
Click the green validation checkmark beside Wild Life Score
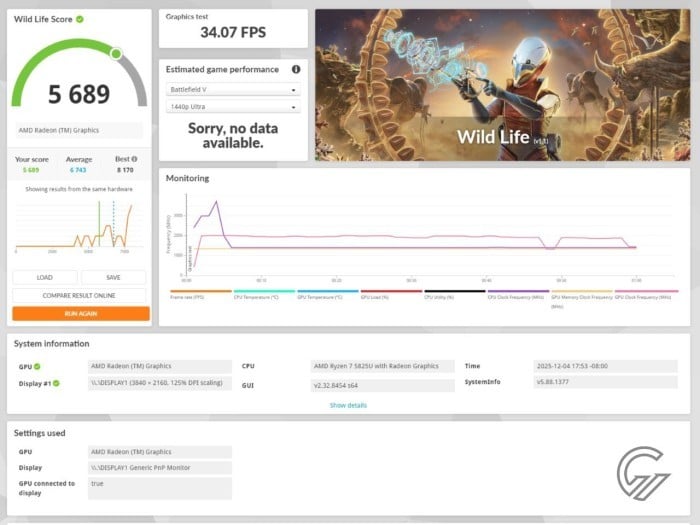click(80, 19)
